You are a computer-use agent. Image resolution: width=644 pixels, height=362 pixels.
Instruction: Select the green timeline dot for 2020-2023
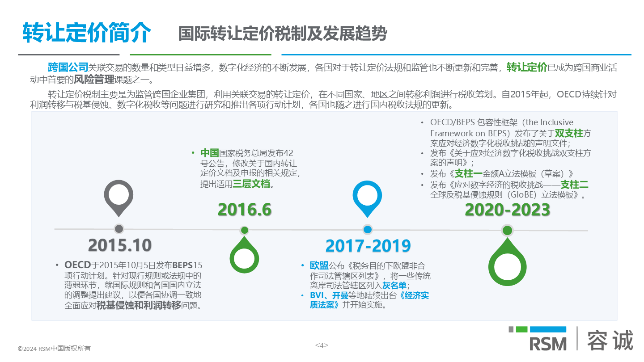[507, 230]
